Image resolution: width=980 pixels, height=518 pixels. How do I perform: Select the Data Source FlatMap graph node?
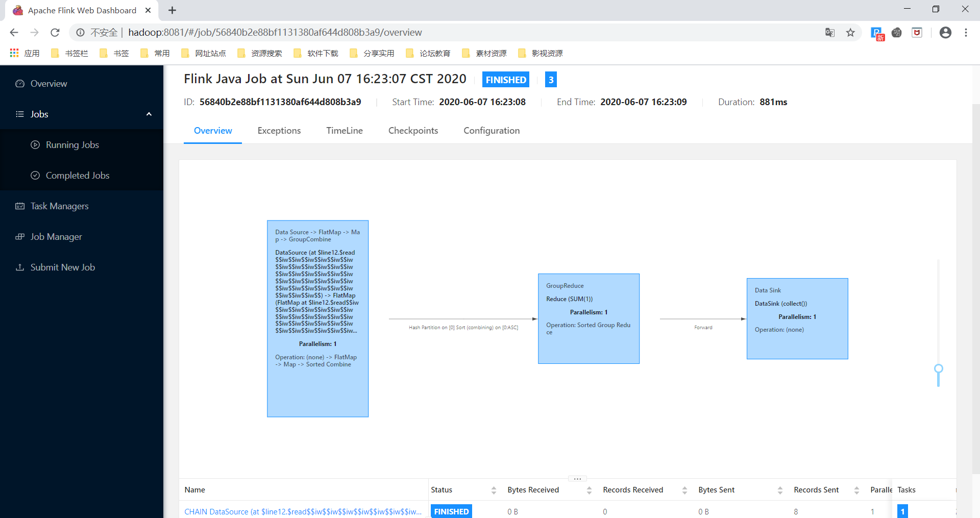pyautogui.click(x=318, y=319)
